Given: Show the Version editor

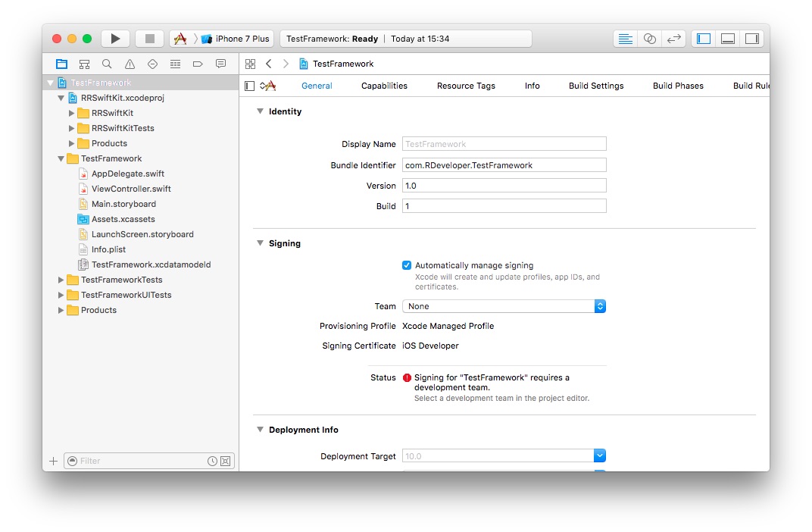Looking at the screenshot, I should pos(673,39).
